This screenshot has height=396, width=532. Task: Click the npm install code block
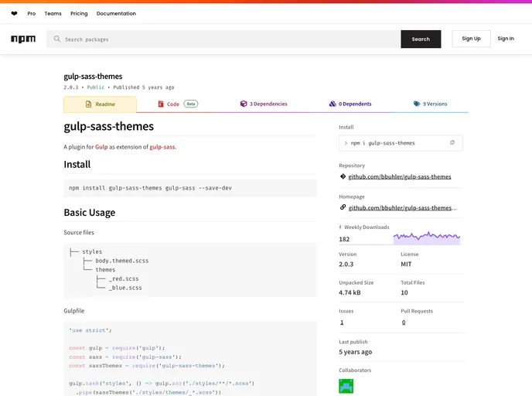point(190,188)
